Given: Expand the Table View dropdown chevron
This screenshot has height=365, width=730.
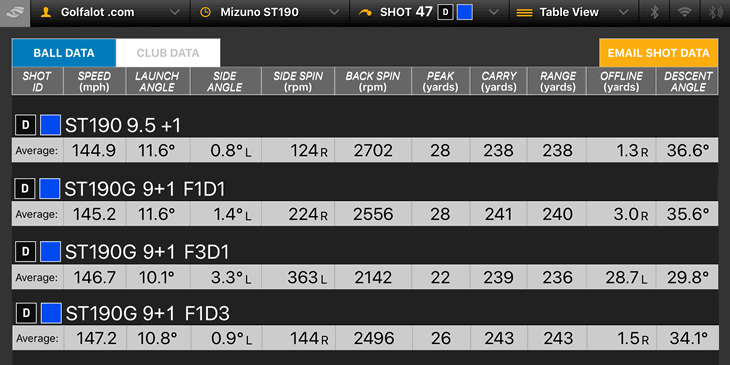Looking at the screenshot, I should pyautogui.click(x=623, y=13).
